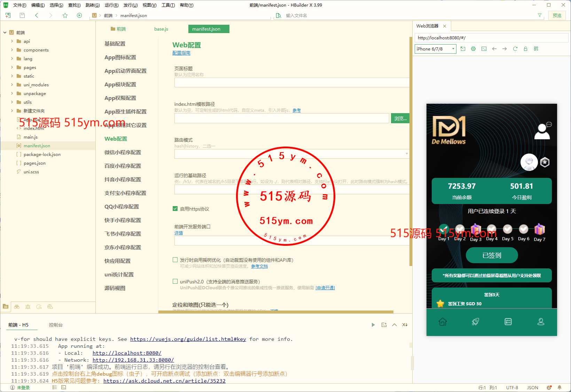The height and width of the screenshot is (392, 571).
Task: Click the refresh icon in Web browser toolbar
Action: point(515,49)
